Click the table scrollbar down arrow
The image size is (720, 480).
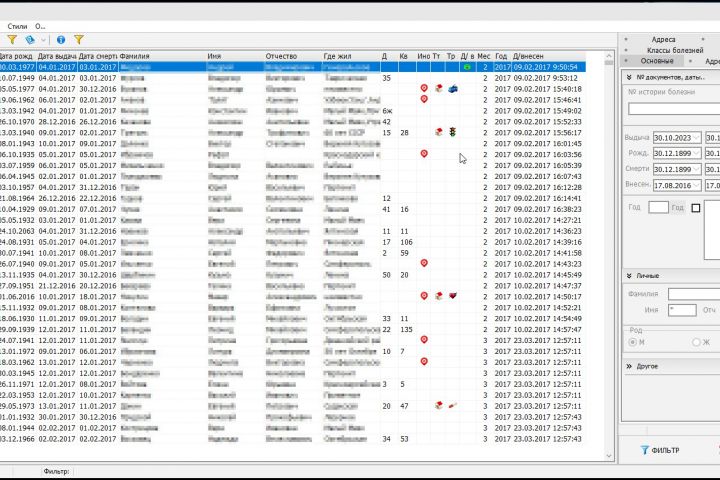[609, 456]
